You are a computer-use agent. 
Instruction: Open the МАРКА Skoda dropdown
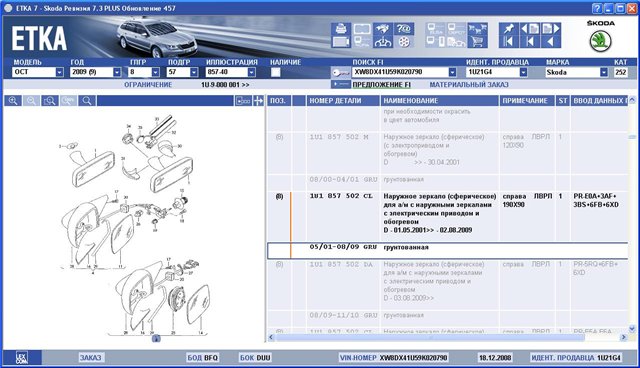pos(604,72)
